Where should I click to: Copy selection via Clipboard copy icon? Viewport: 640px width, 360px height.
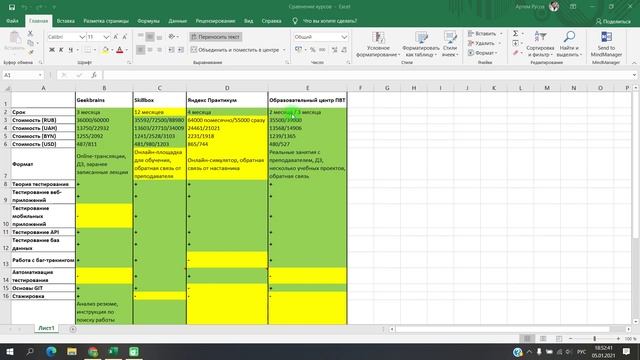(x=31, y=43)
